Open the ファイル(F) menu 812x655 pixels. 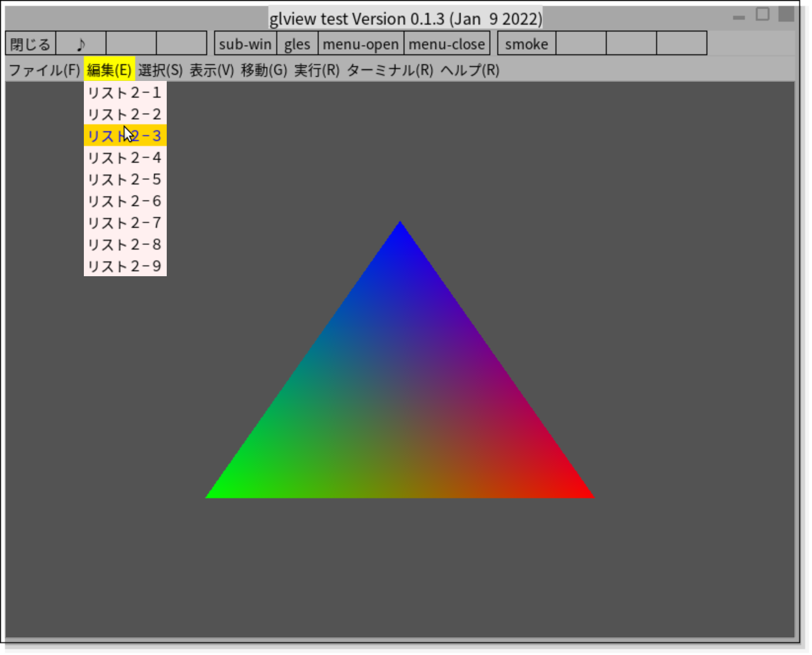point(44,70)
